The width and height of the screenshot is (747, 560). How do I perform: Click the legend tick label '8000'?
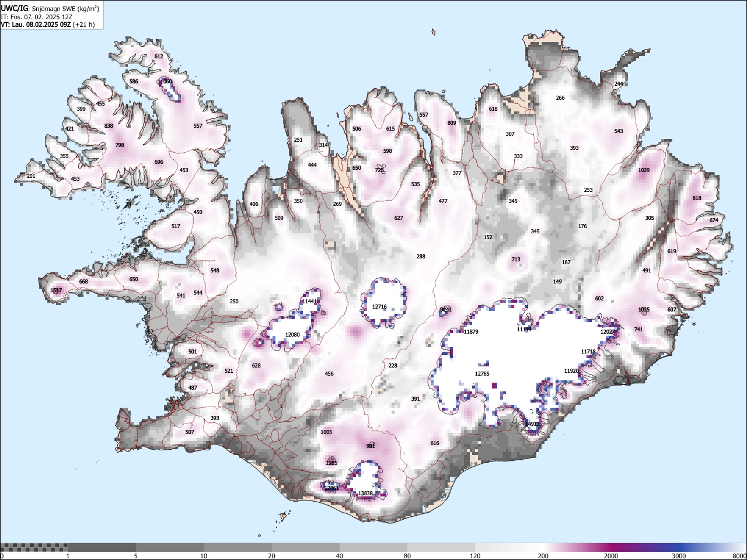click(739, 556)
